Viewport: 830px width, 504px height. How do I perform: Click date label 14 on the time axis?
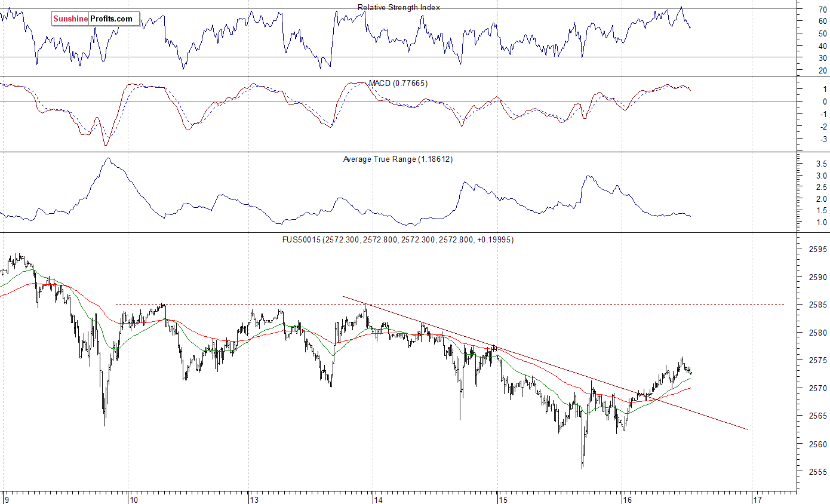[379, 499]
